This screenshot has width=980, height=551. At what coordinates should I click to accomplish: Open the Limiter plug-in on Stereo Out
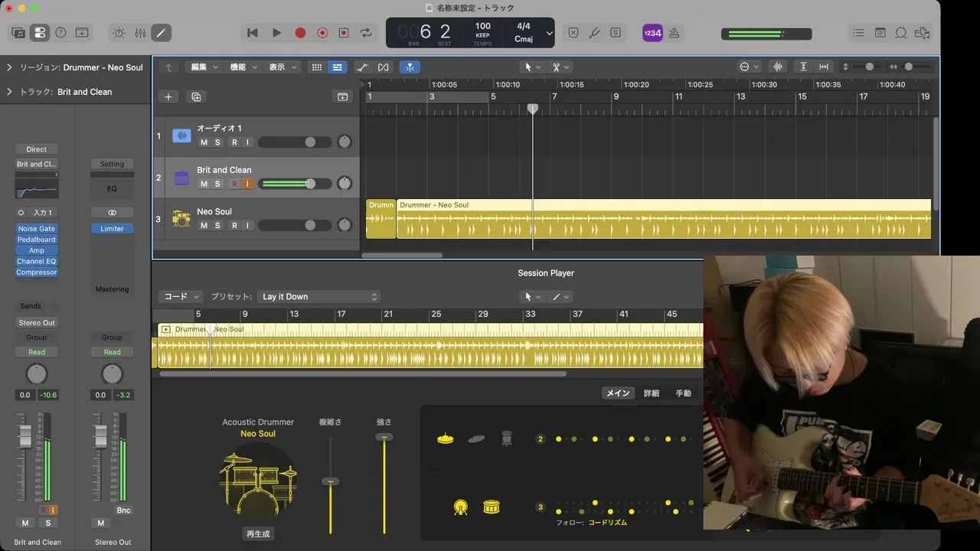click(112, 229)
